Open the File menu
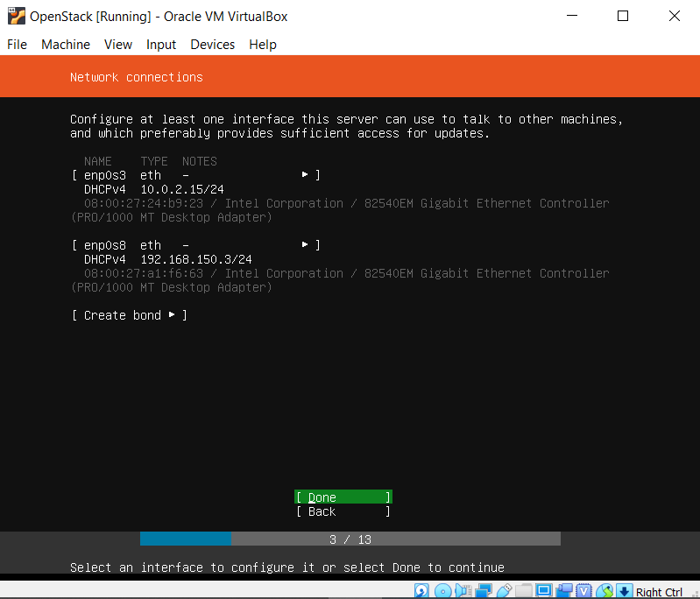 [x=17, y=45]
